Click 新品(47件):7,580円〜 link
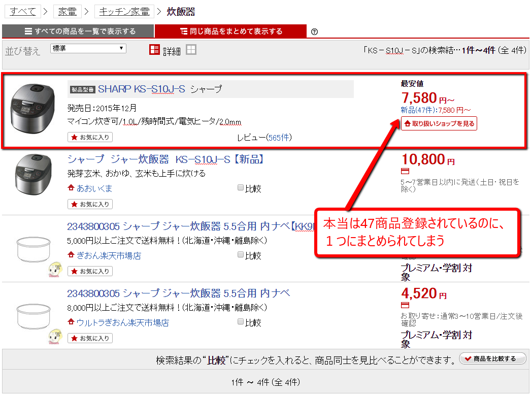This screenshot has width=532, height=396. click(436, 110)
